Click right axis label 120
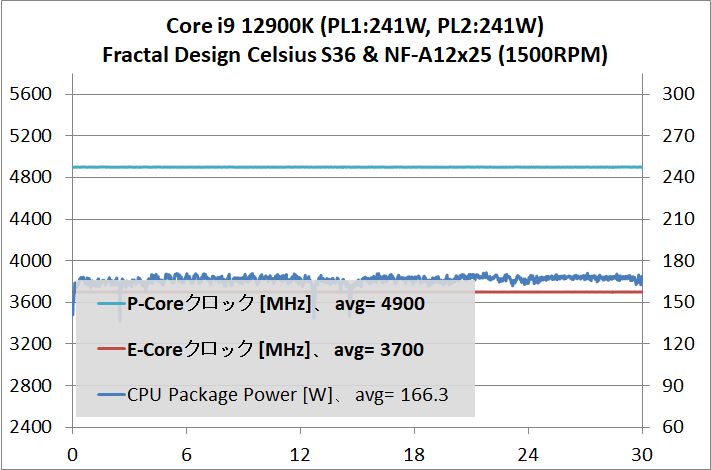This screenshot has height=470, width=711. pyautogui.click(x=678, y=344)
